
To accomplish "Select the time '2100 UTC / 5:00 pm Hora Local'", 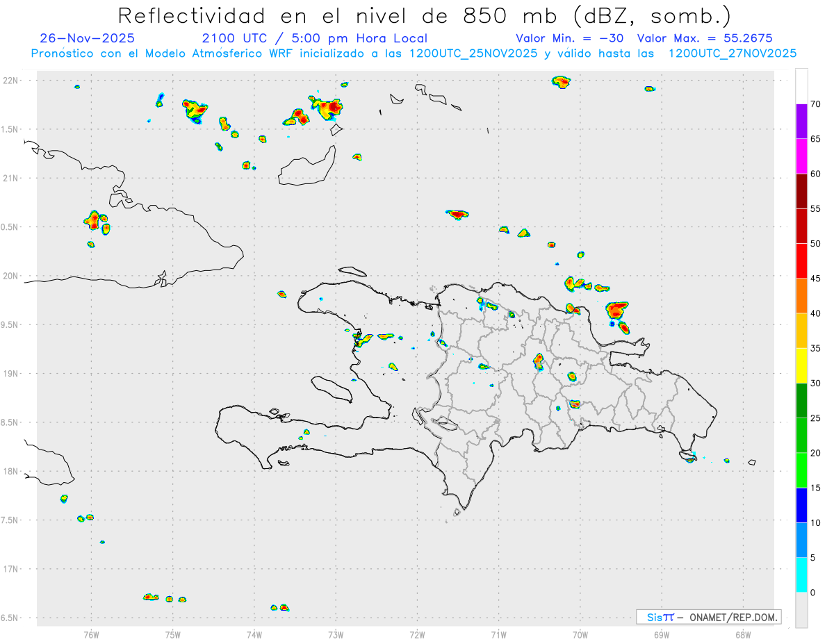I will pyautogui.click(x=315, y=38).
